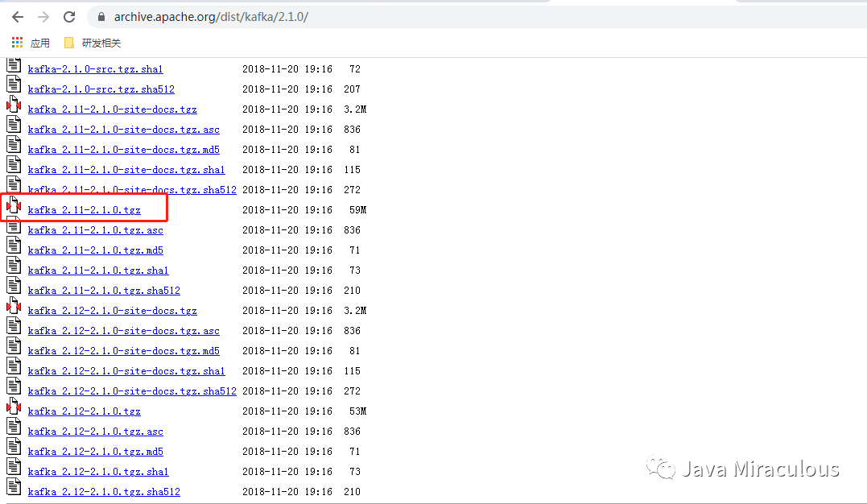The height and width of the screenshot is (504, 867).
Task: Click archive icon for kafka_2.11-2.1.0.tgz
Action: (x=14, y=204)
